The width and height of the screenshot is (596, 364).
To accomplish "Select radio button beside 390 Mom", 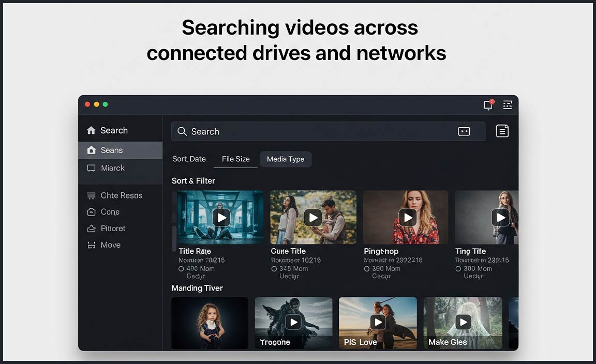I will 366,269.
